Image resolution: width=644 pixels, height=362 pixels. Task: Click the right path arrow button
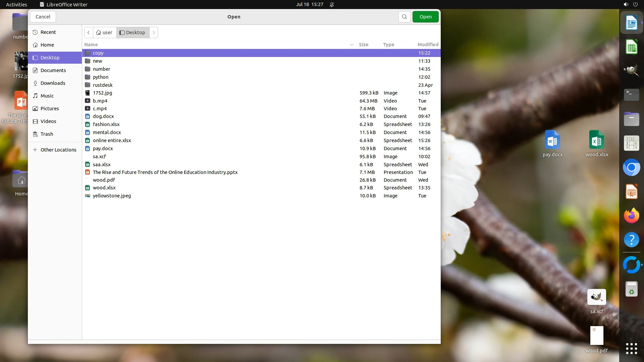(154, 33)
